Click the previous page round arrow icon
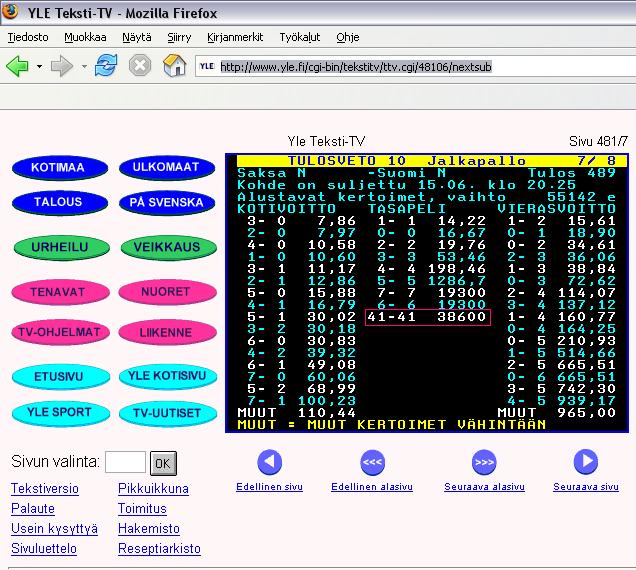636x570 pixels. 269,462
